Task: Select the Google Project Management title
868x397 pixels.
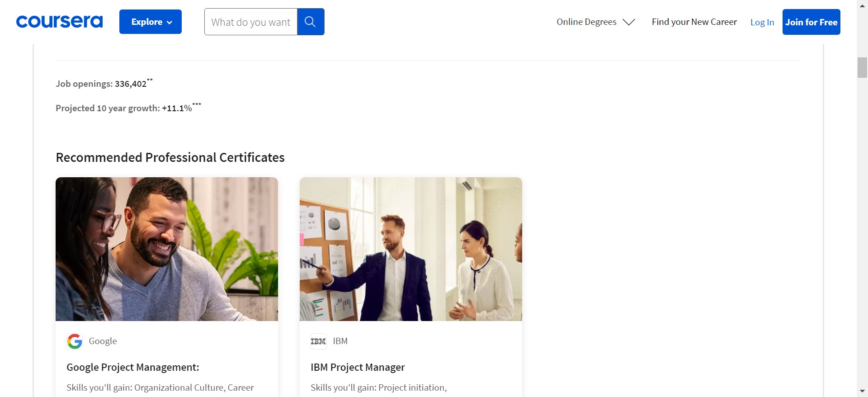Action: (132, 367)
